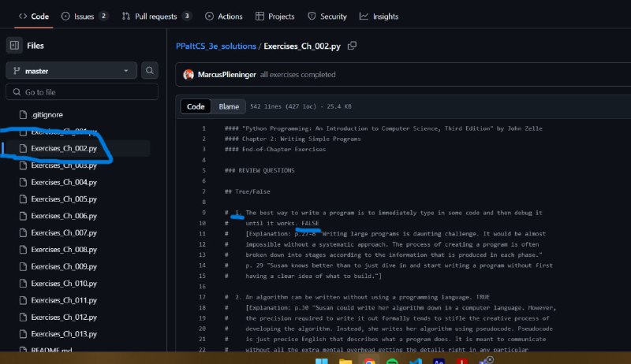Click line number 5 in the code gutter
This screenshot has height=364, width=631.
coord(203,170)
